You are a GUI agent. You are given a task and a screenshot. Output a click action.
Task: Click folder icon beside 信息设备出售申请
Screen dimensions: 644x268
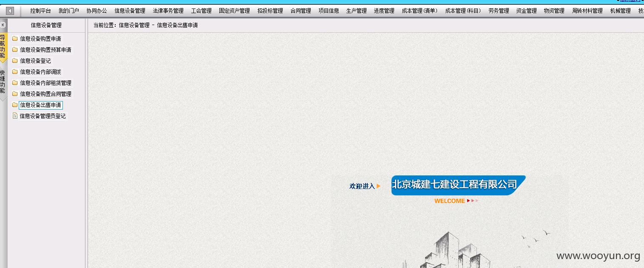click(x=15, y=105)
